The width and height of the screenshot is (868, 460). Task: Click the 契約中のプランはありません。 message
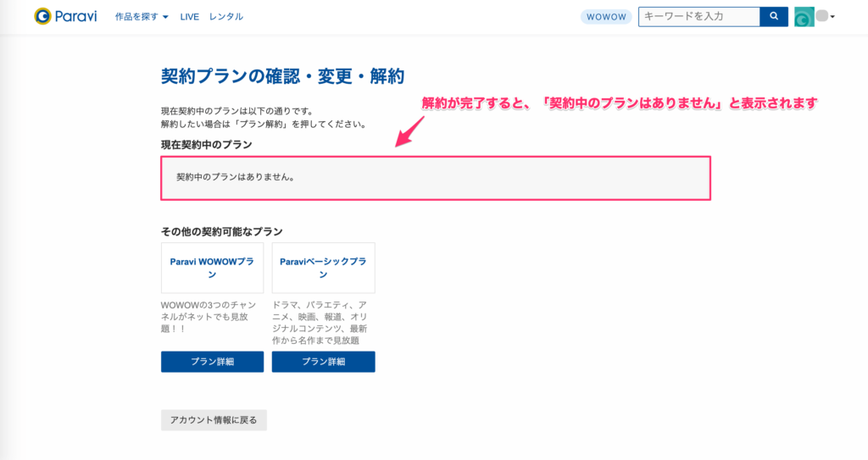tap(236, 177)
